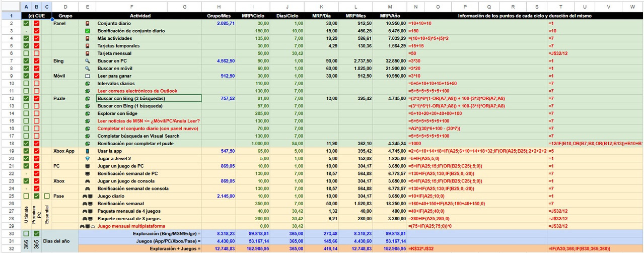Click the icons beside Paquete mensual de 4 juegos
644x253 pixels.
[x=87, y=211]
